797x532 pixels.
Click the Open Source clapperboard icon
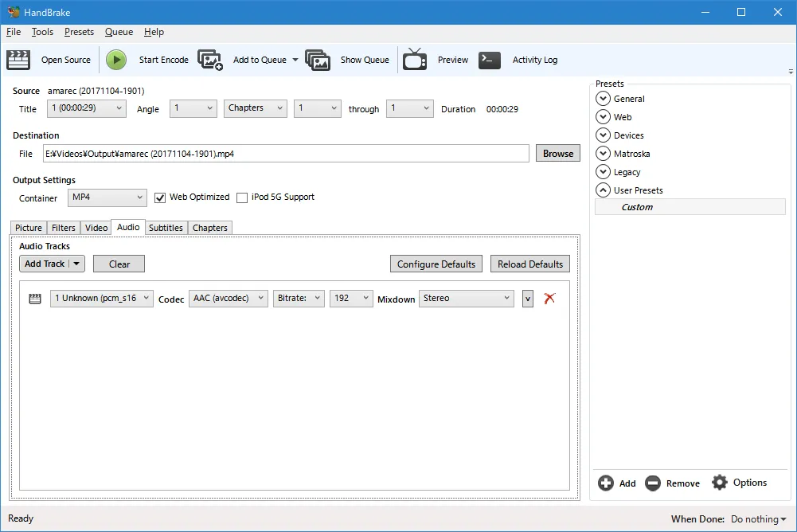point(18,60)
